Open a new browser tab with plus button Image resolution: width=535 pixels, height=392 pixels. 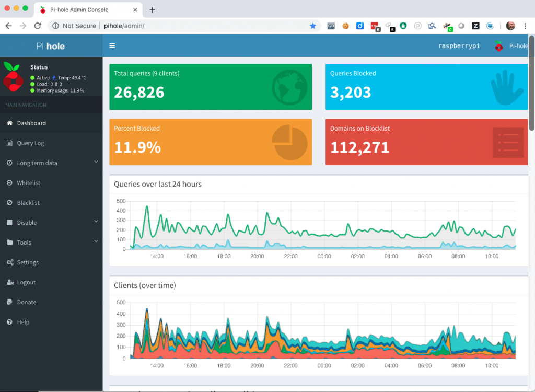(x=153, y=10)
